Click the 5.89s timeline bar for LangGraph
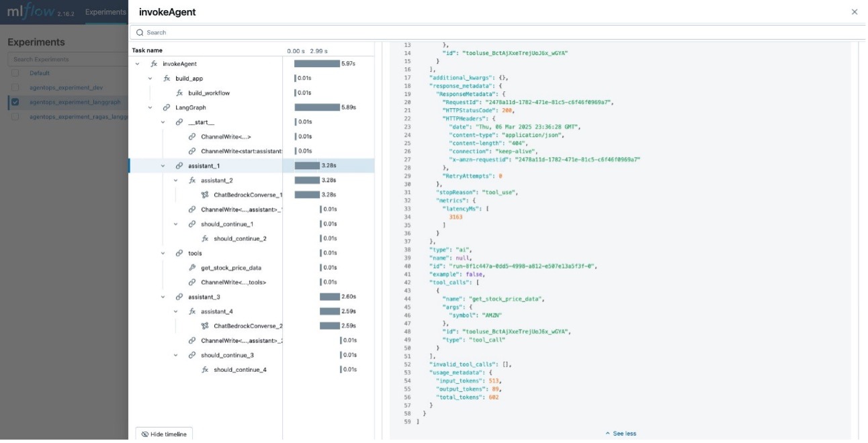The image size is (868, 443). click(317, 107)
